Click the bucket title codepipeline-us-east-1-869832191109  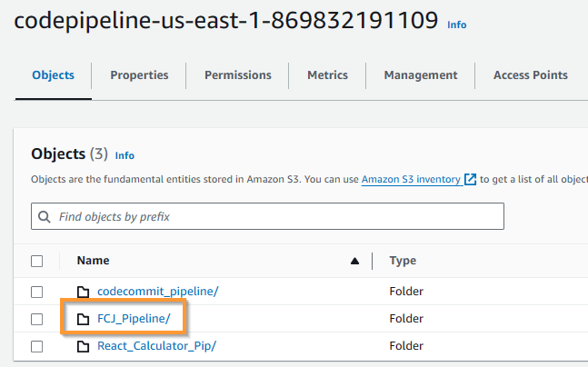(225, 20)
